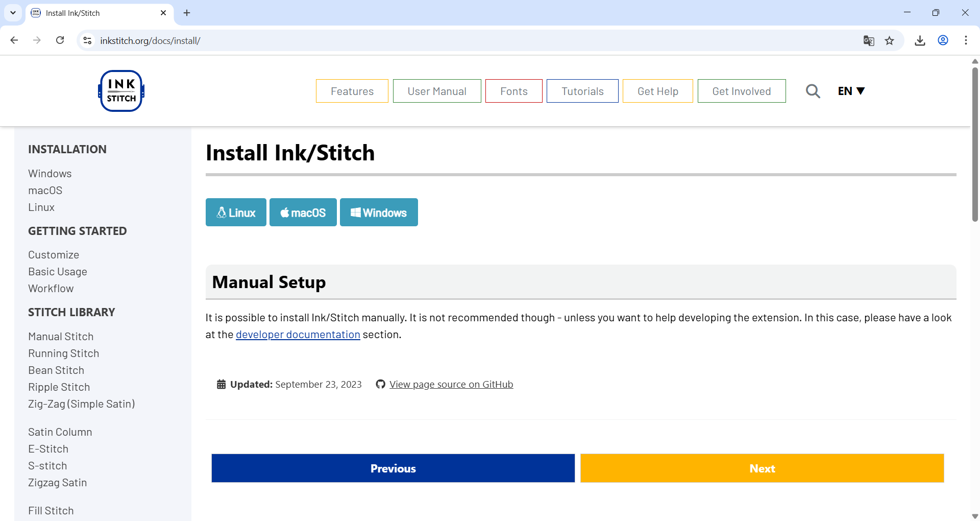Close the Install Ink/Stitch tab
This screenshot has width=980, height=521.
pos(163,13)
